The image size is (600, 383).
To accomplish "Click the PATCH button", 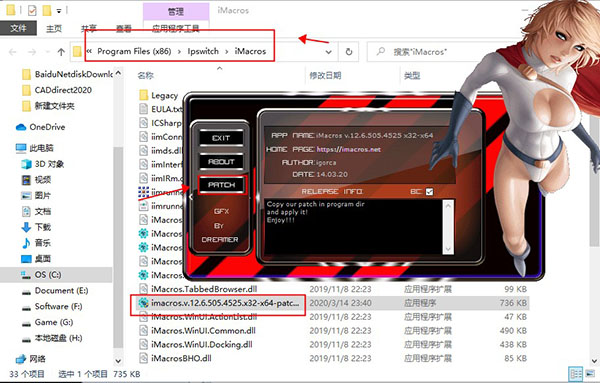I will click(x=222, y=185).
